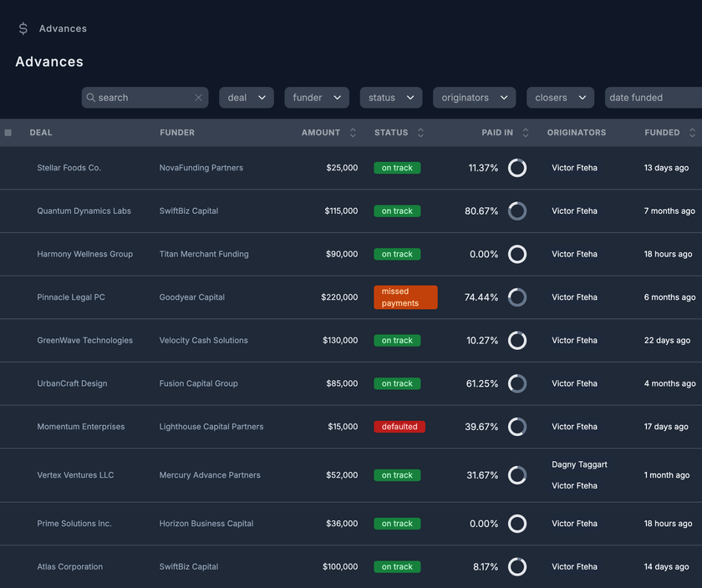Screen dimensions: 702x588
Task: Click the Advances breadcrumb label
Action: [x=63, y=28]
